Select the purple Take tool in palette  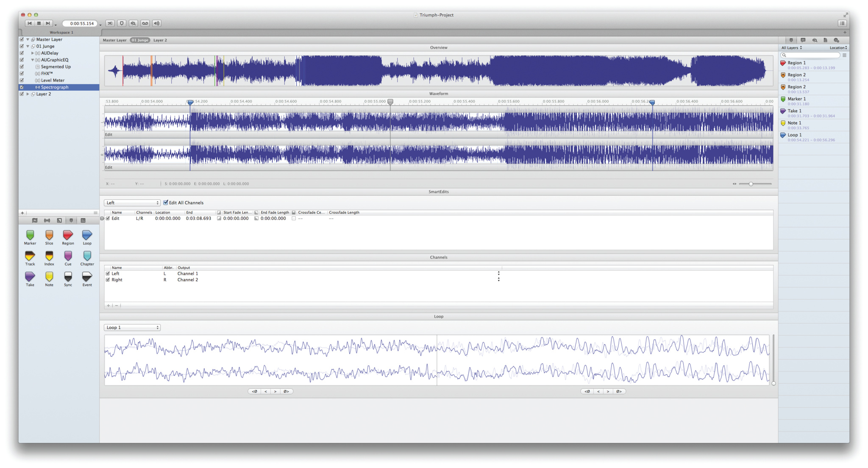pos(30,276)
